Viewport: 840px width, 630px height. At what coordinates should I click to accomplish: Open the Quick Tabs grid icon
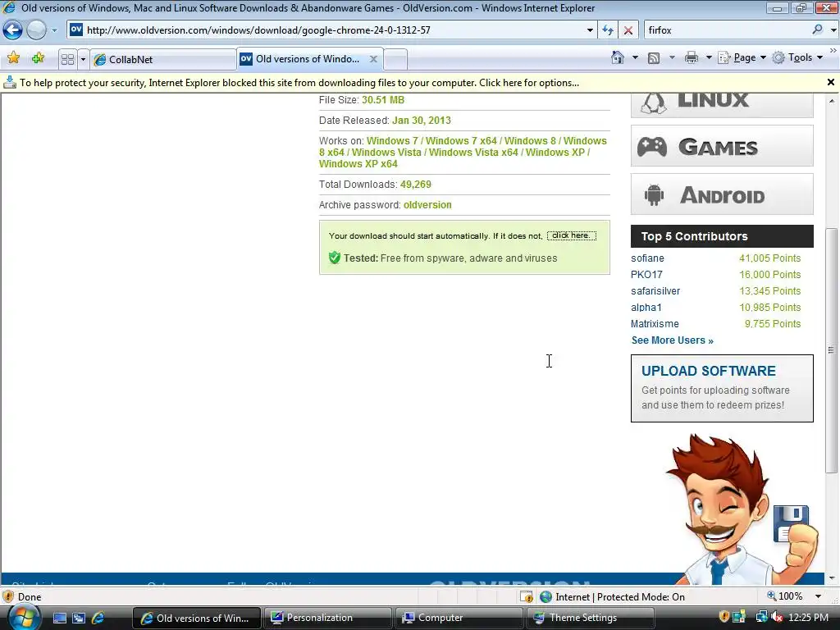point(67,59)
